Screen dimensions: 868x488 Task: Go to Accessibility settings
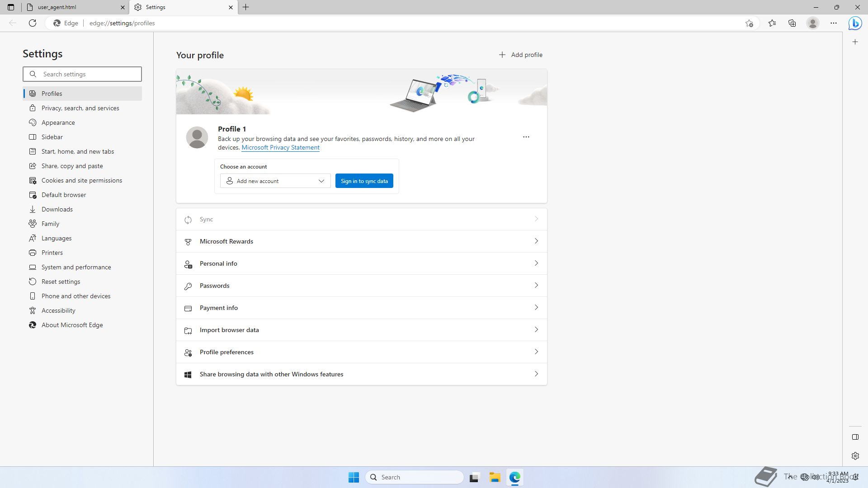tap(82, 310)
